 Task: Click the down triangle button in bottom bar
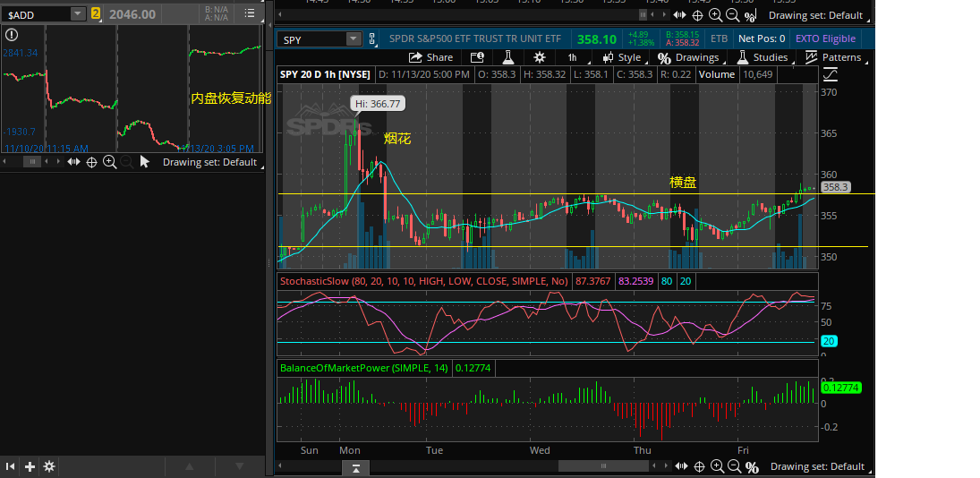[x=239, y=466]
